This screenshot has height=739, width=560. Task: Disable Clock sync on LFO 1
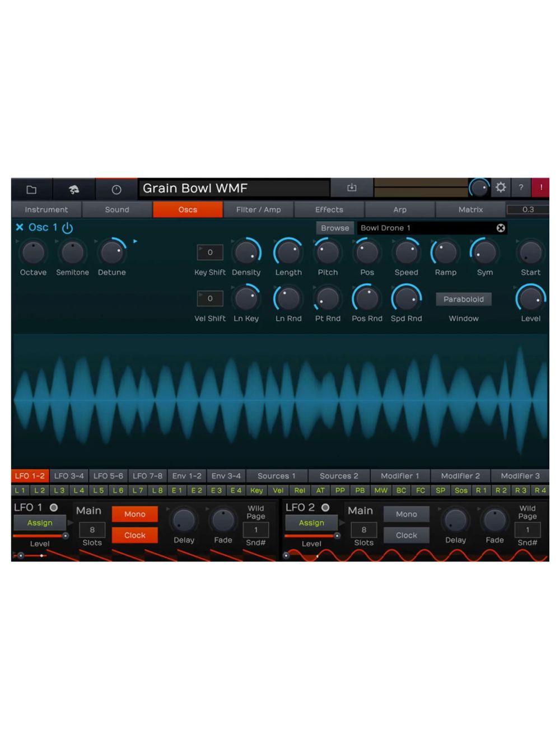134,535
